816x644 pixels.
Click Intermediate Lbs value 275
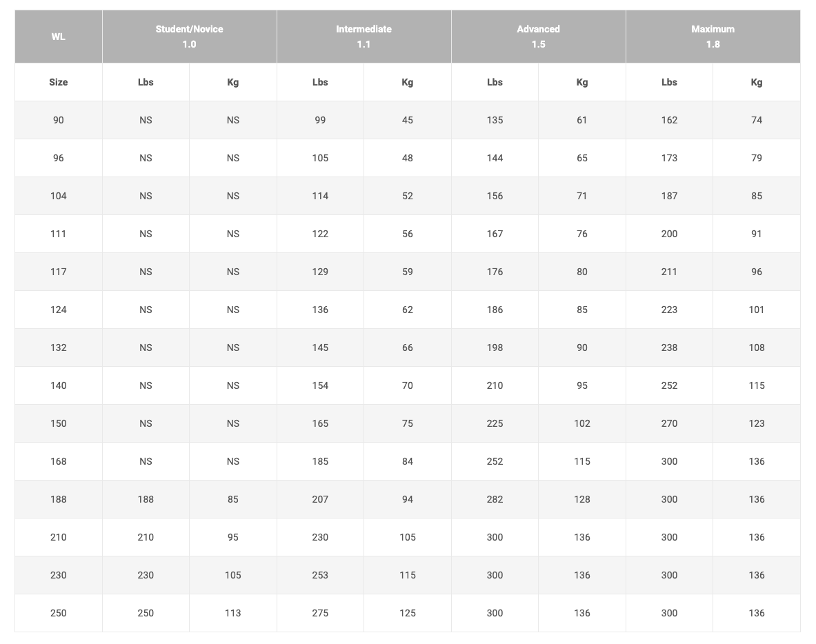(320, 613)
